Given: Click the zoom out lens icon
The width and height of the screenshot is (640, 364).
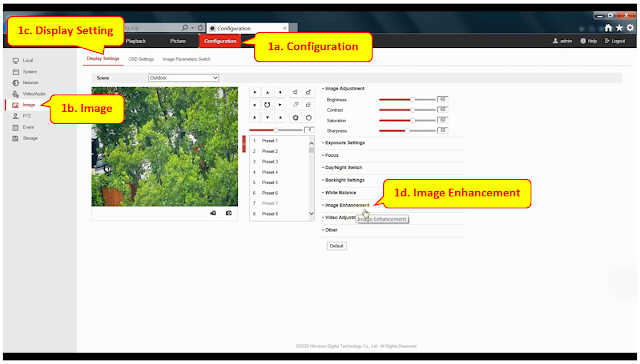Looking at the screenshot, I should pos(296,92).
